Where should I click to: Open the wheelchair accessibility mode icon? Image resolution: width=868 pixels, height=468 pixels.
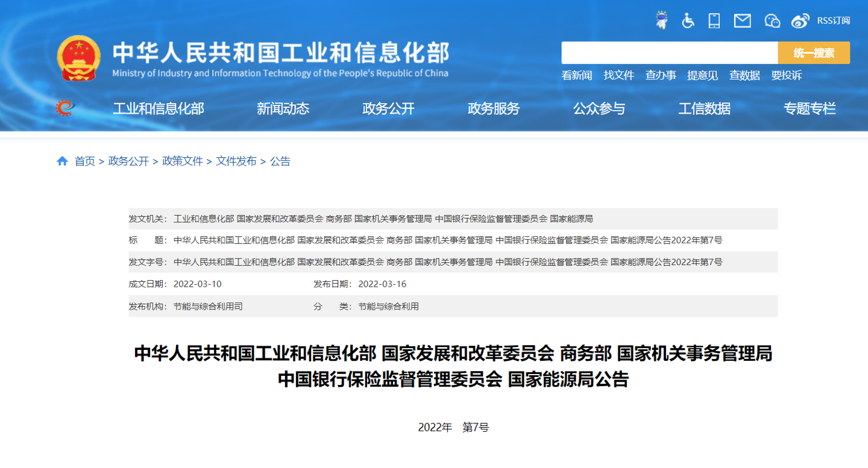click(x=688, y=20)
